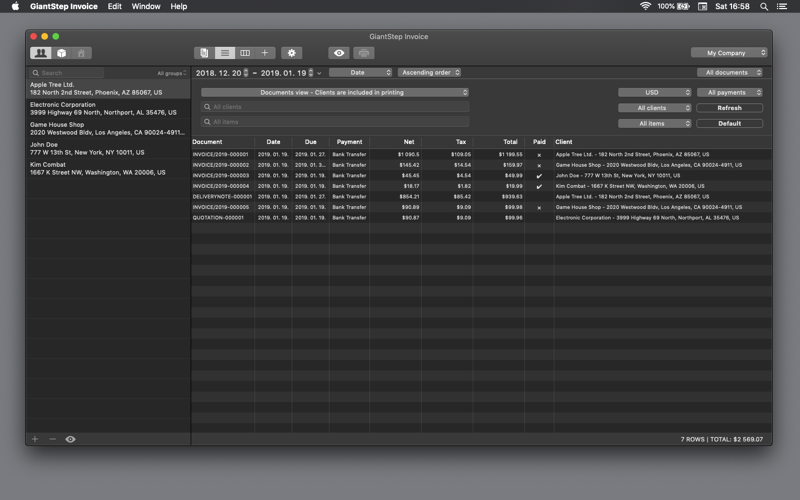Switch to the Clients panel icon
Viewport: 800px width, 500px height.
point(40,53)
